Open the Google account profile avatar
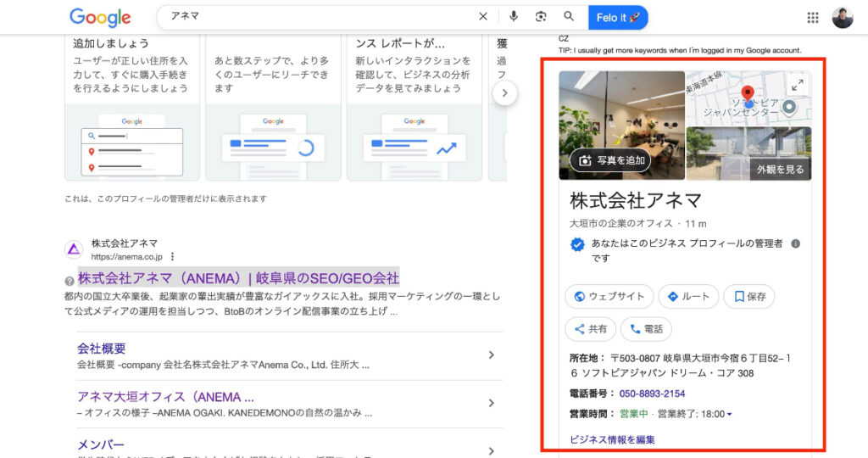Screen dimensions: 868x458 (842, 18)
